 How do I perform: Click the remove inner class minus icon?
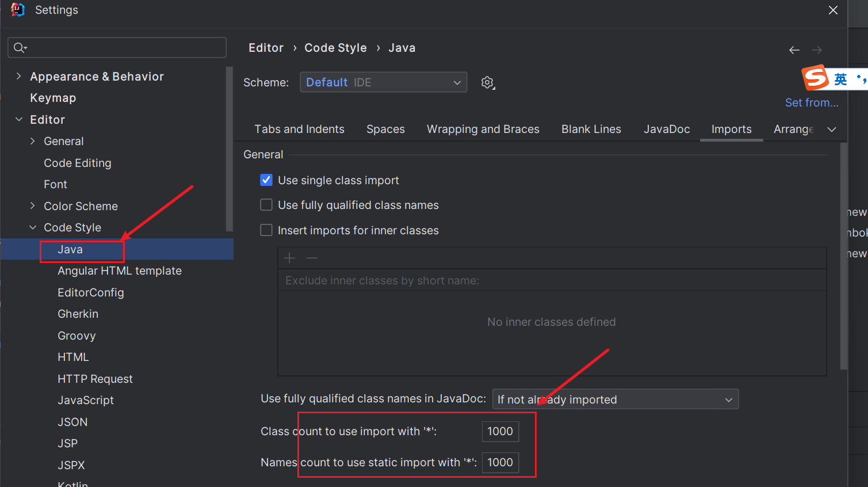click(x=311, y=258)
